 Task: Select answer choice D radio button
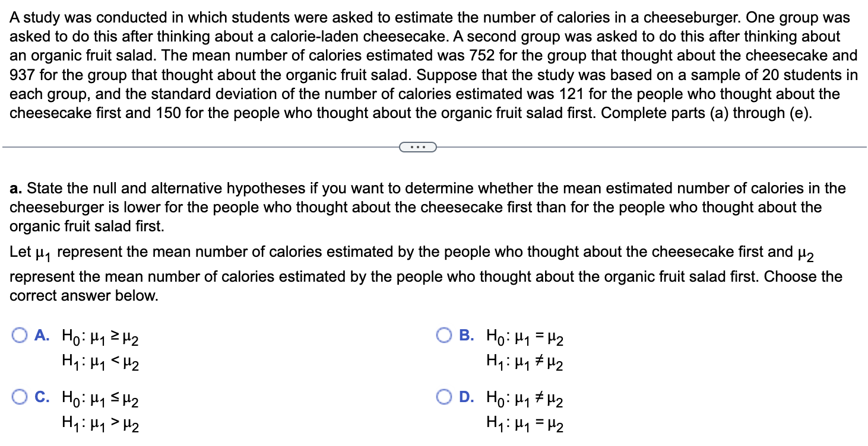click(x=443, y=397)
